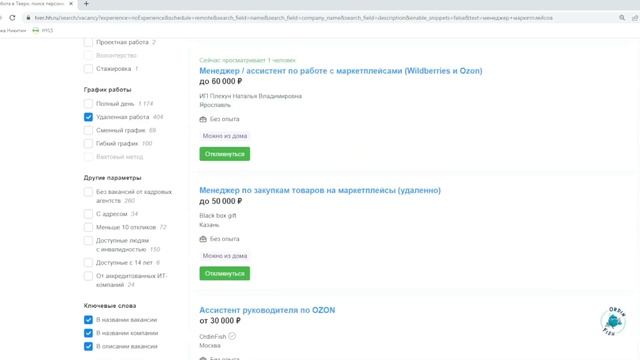Enable the Полный день schedule filter
Screen dimensions: 640x360
click(x=88, y=104)
